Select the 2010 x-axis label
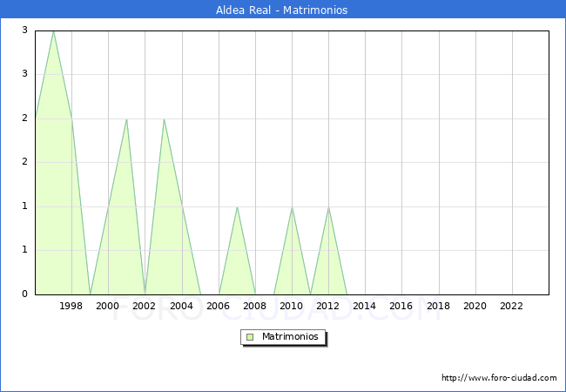This screenshot has height=392, width=566. [x=292, y=306]
